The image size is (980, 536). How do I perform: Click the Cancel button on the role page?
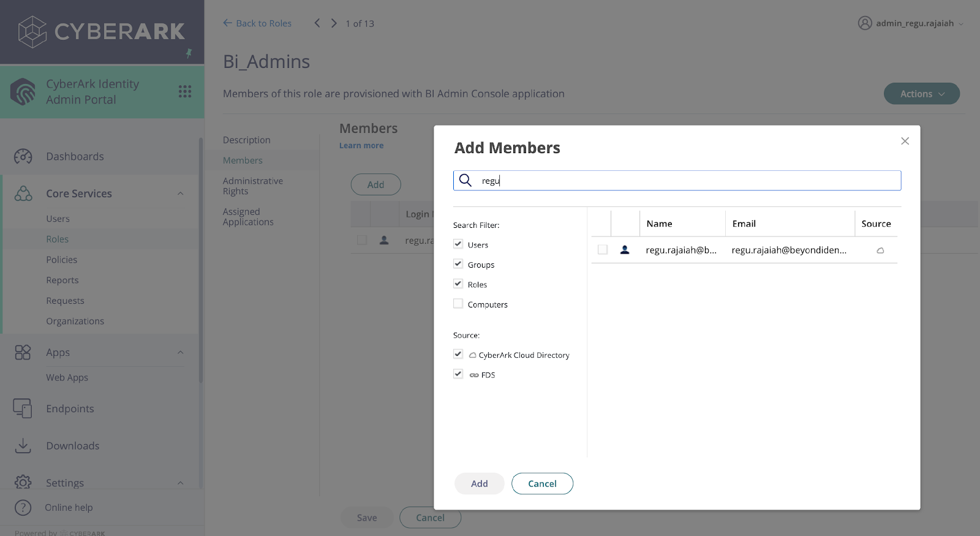pyautogui.click(x=430, y=518)
